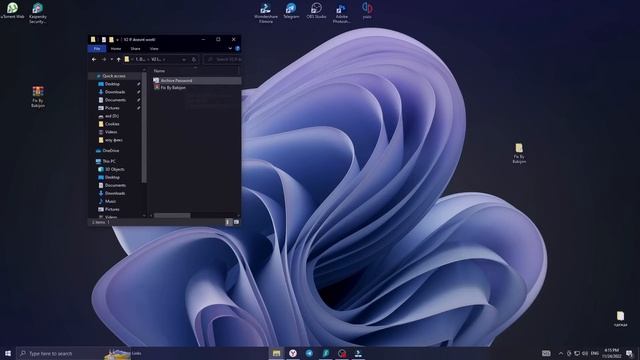Open the taskbar clock and date
Viewport: 640px width, 360px height.
(611, 353)
